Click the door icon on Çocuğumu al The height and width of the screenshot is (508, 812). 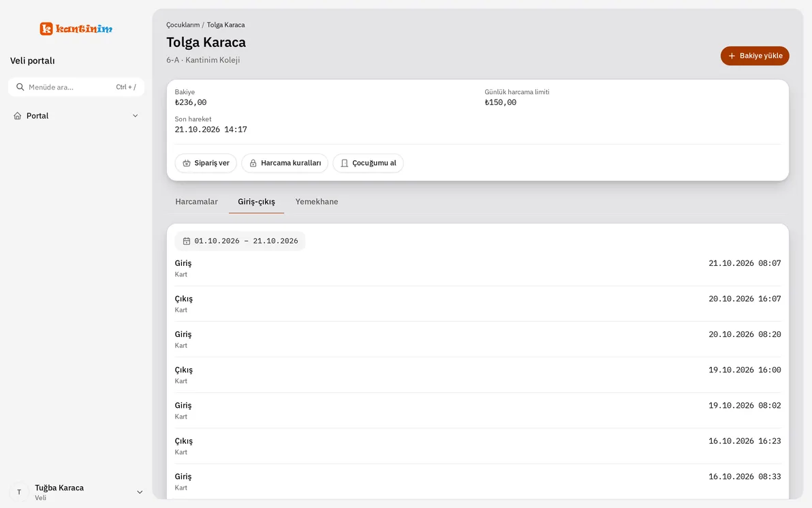(x=345, y=163)
